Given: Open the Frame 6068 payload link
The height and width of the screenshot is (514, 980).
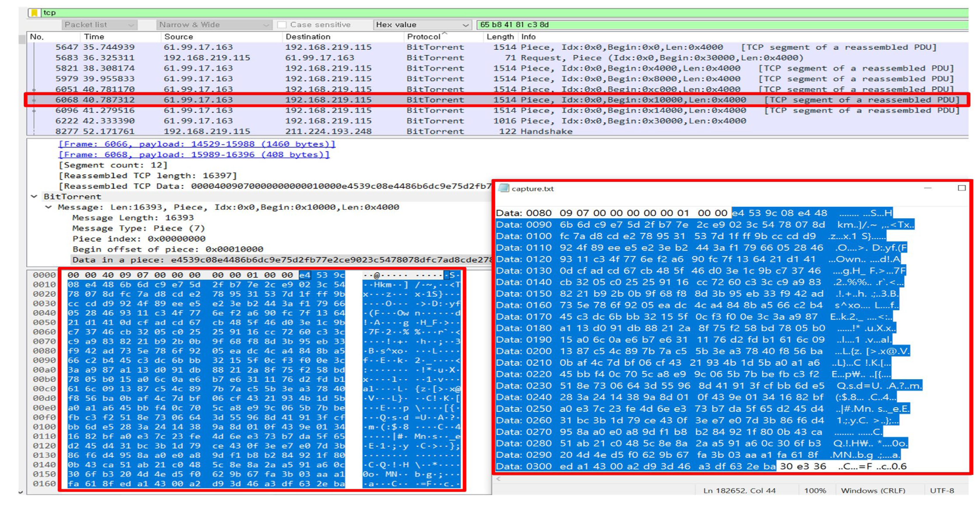Looking at the screenshot, I should [x=194, y=155].
